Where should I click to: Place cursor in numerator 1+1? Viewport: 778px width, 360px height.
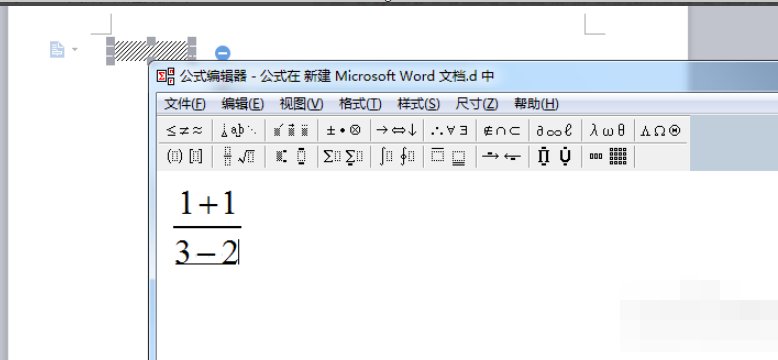click(207, 203)
